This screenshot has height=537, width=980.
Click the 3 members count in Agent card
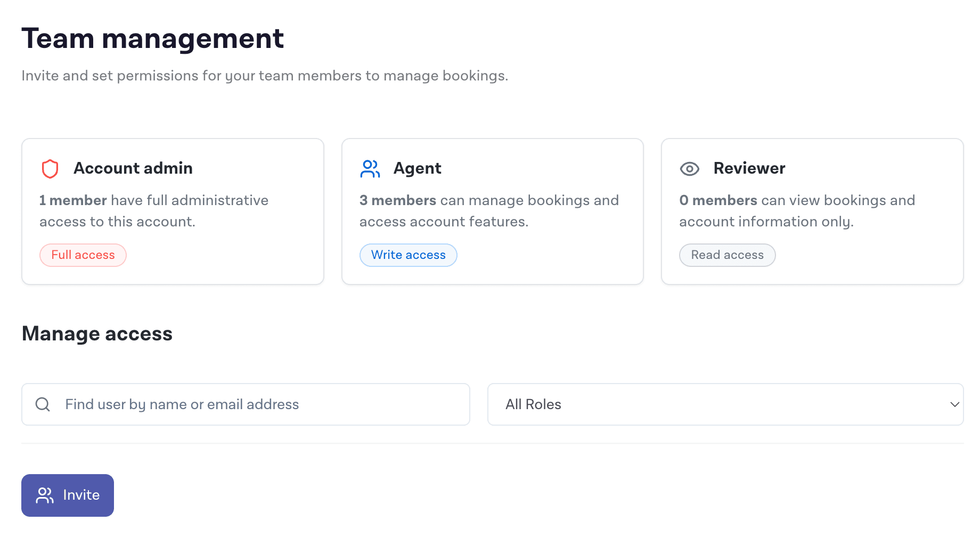[x=398, y=200]
